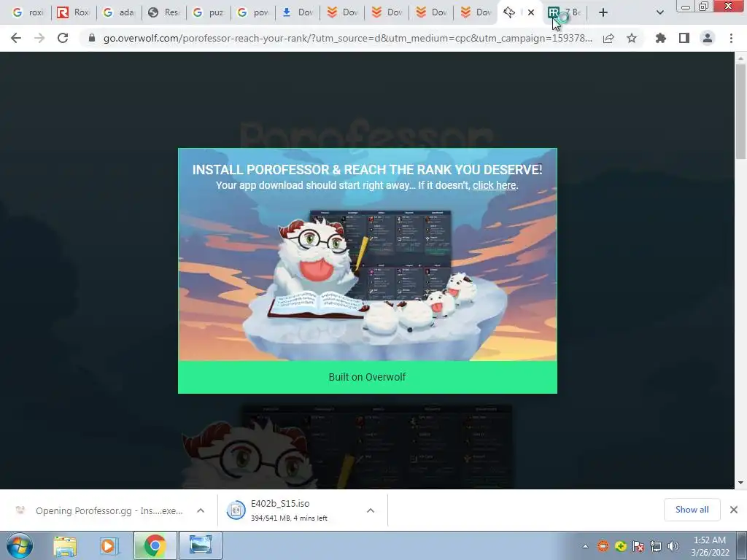Open network tray icon

(656, 546)
